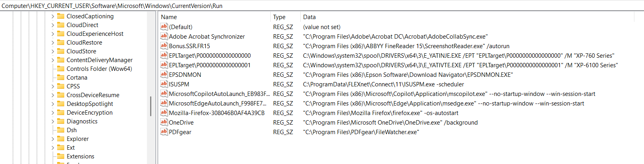Viewport: 644px width, 164px height.
Task: Click the icon of EPLTarget\P0000000000000001 entry
Action: tap(164, 65)
